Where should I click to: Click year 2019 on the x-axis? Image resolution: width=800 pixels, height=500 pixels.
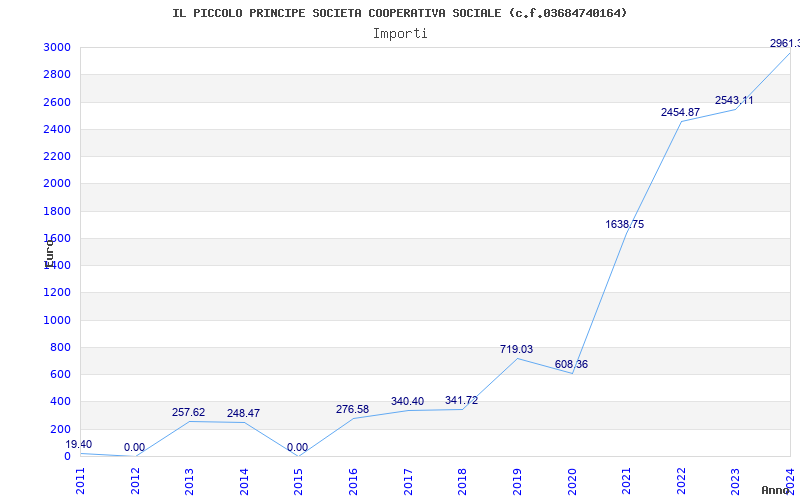tap(517, 479)
